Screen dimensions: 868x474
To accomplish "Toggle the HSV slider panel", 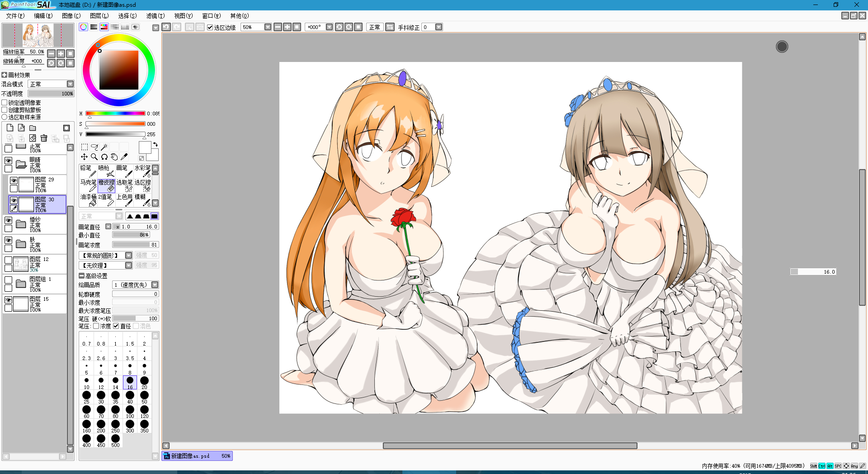I will pyautogui.click(x=104, y=27).
